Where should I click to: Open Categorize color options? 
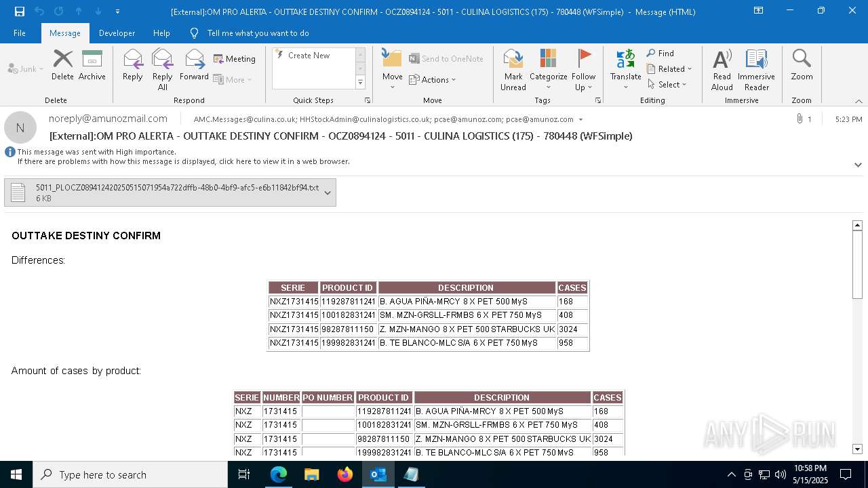tap(549, 70)
